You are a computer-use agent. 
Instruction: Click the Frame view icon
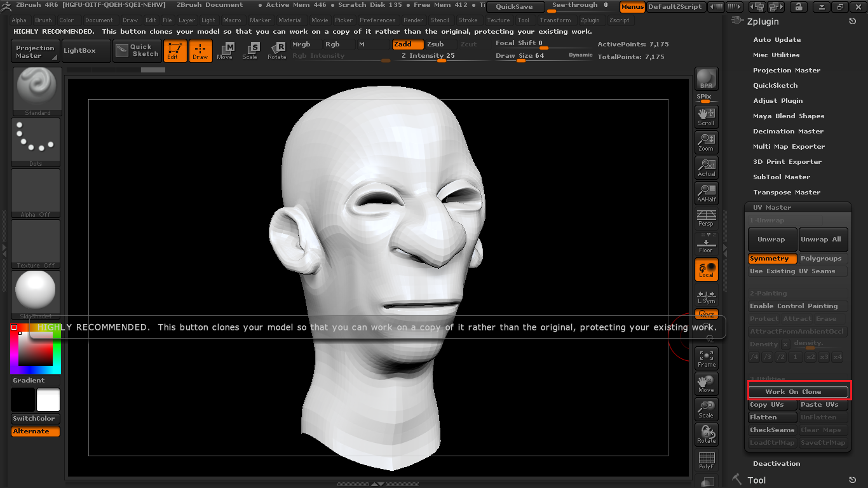tap(706, 358)
